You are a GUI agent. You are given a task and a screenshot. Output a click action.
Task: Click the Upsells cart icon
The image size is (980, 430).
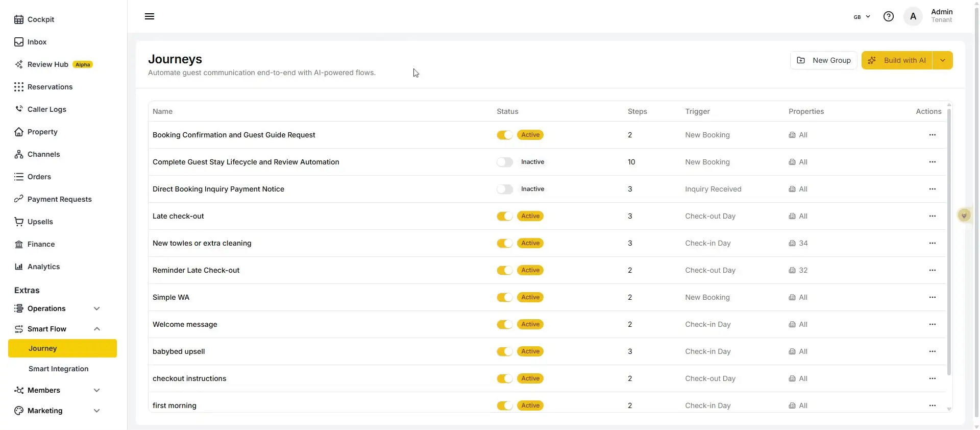click(x=19, y=222)
